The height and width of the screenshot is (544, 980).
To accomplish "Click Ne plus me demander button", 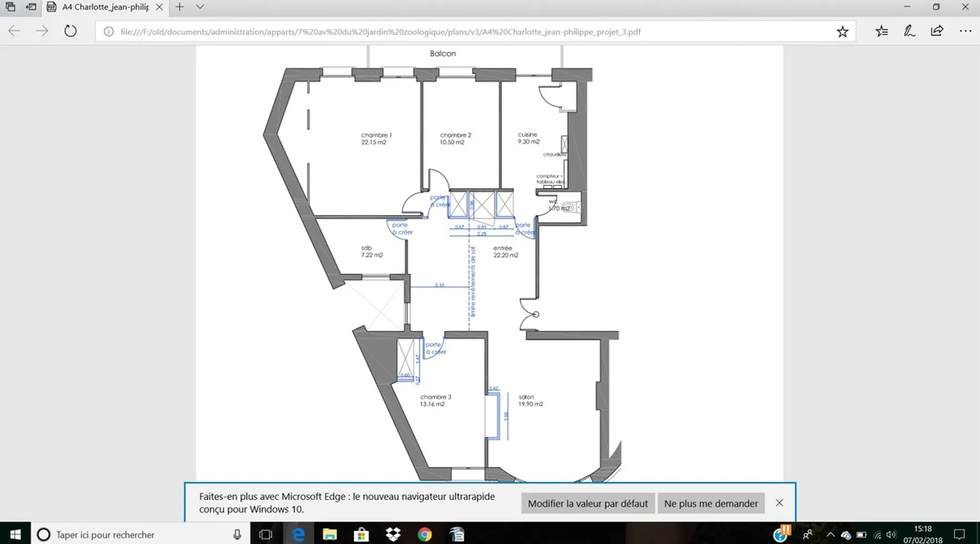I will click(x=710, y=503).
